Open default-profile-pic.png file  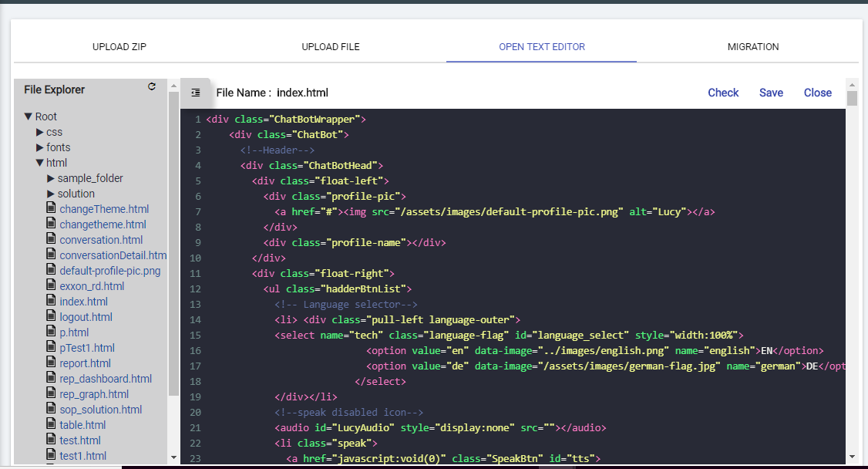pos(110,271)
